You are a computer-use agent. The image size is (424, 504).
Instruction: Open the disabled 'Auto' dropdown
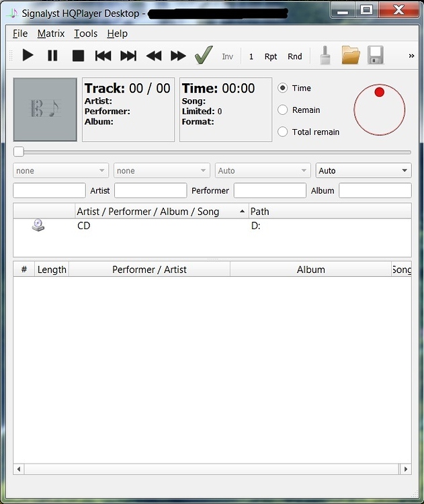coord(263,171)
